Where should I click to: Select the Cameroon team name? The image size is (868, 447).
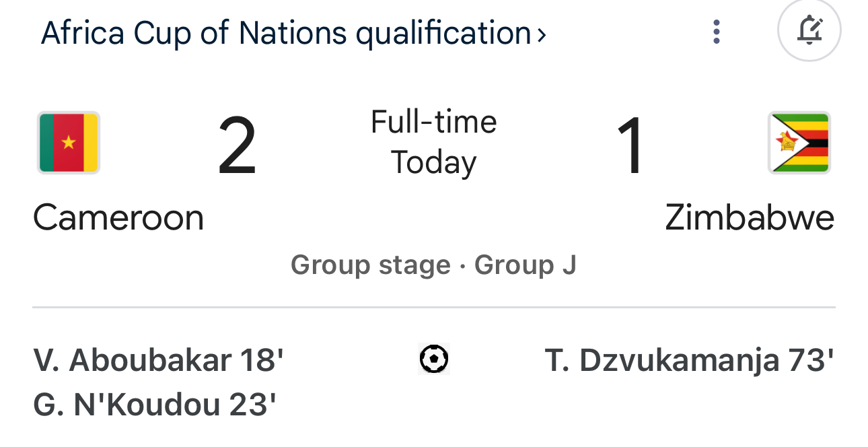118,217
